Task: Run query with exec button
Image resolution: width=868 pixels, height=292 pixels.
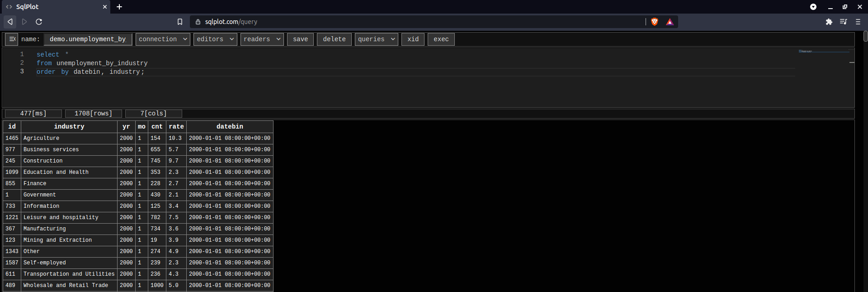Action: point(441,39)
